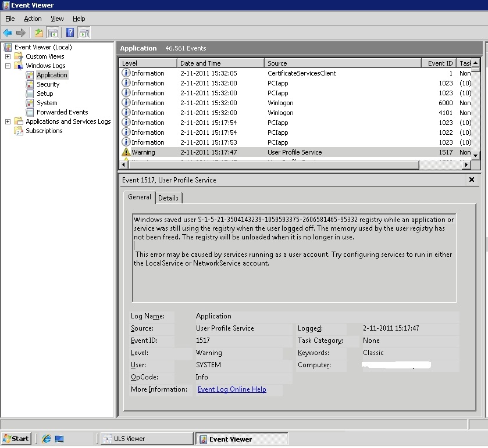Screen dimensions: 488x448
Task: Select Forwarded Events in the tree
Action: pyautogui.click(x=62, y=112)
